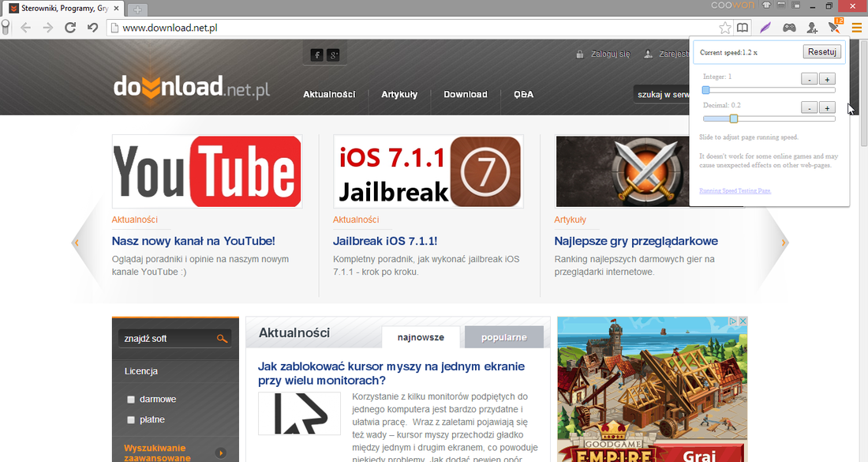
Task: Open the Download navigation menu
Action: pos(466,94)
